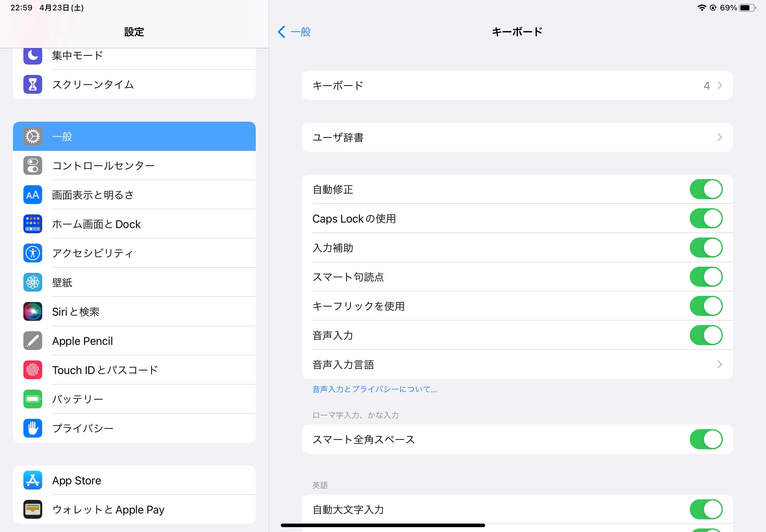Toggle スマート全角スペース switch
Screen dimensions: 766x532
(x=706, y=439)
